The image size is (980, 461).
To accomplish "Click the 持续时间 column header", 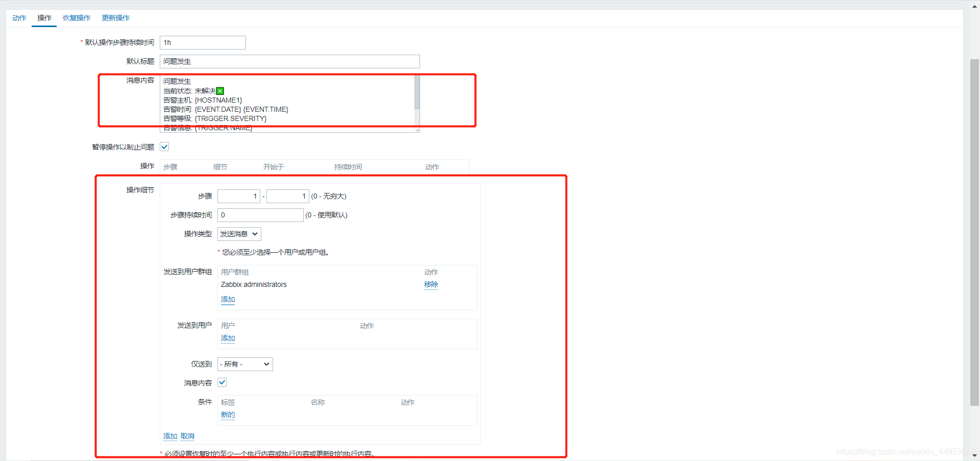I will (x=348, y=167).
